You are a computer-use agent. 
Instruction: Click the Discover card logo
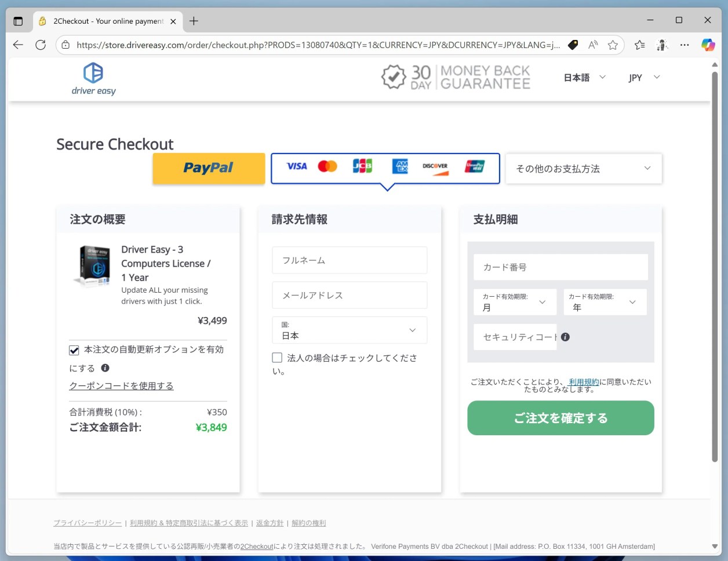(x=435, y=168)
